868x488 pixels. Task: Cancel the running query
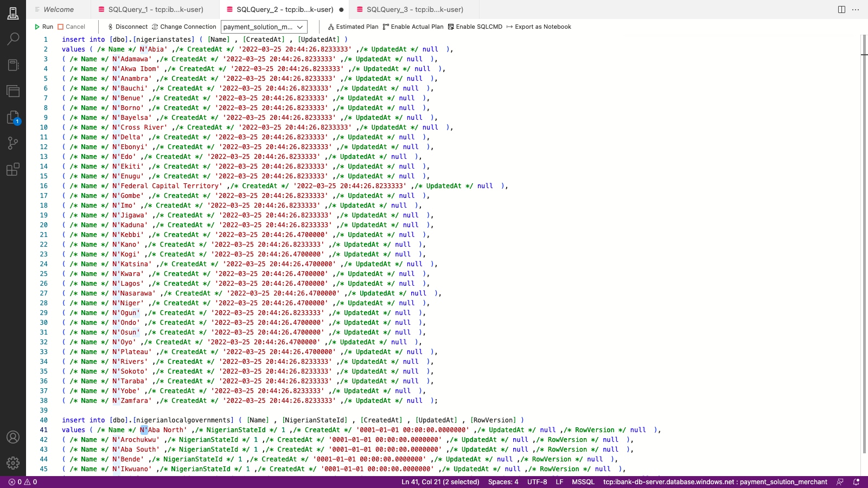pyautogui.click(x=72, y=27)
